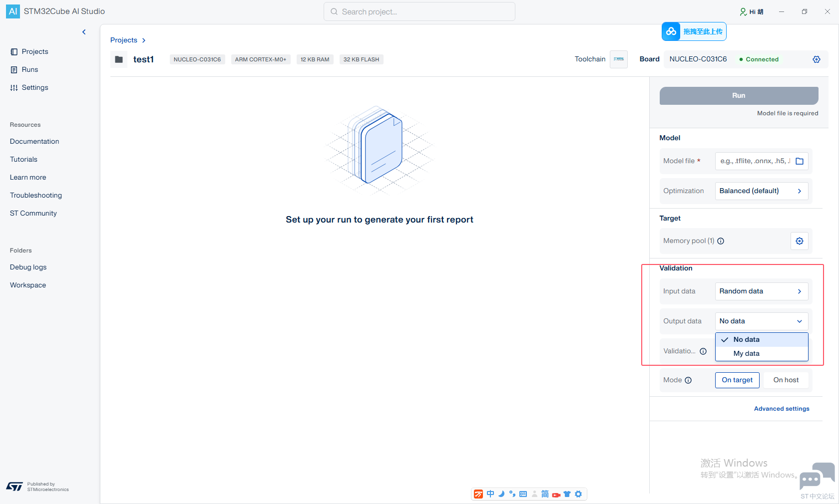Open Advanced settings
839x504 pixels.
pos(782,409)
